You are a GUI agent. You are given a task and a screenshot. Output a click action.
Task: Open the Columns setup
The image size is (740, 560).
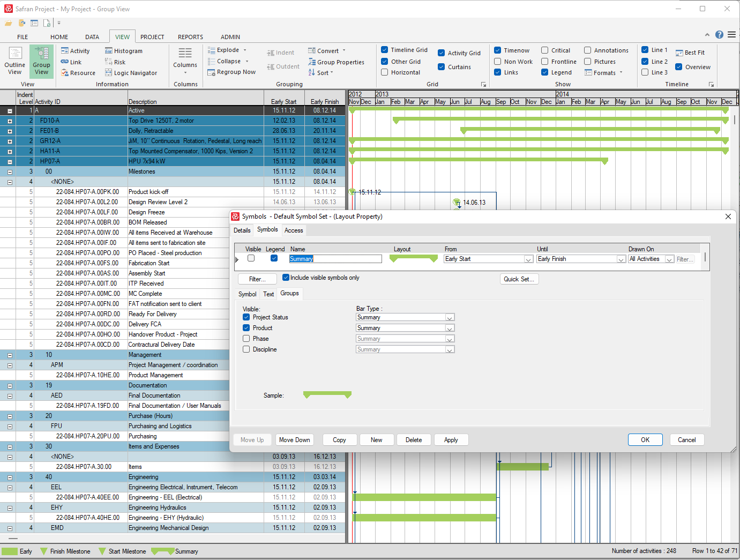click(185, 61)
